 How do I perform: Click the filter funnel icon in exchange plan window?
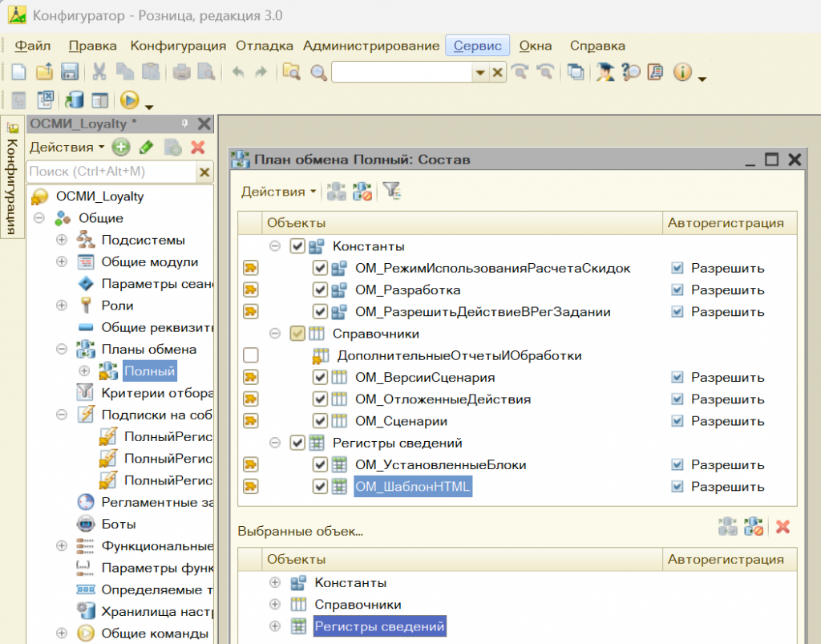[390, 191]
